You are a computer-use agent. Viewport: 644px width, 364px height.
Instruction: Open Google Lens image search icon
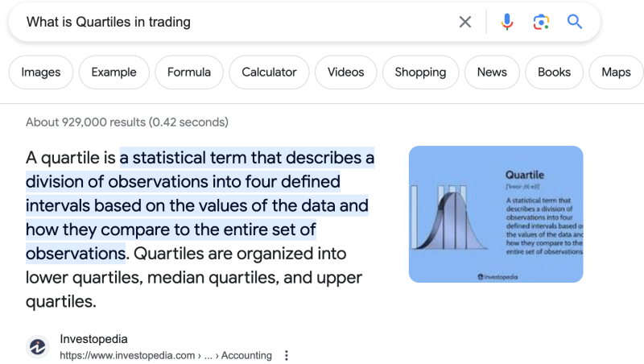click(541, 23)
